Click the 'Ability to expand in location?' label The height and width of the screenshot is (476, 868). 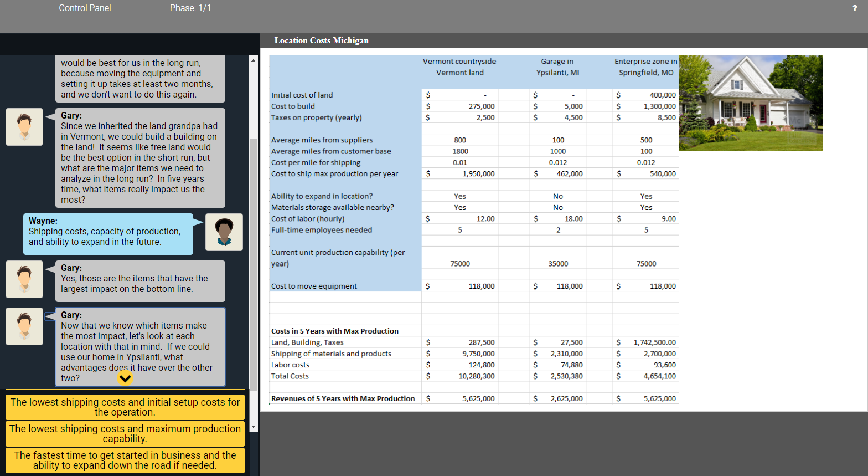[x=322, y=196]
